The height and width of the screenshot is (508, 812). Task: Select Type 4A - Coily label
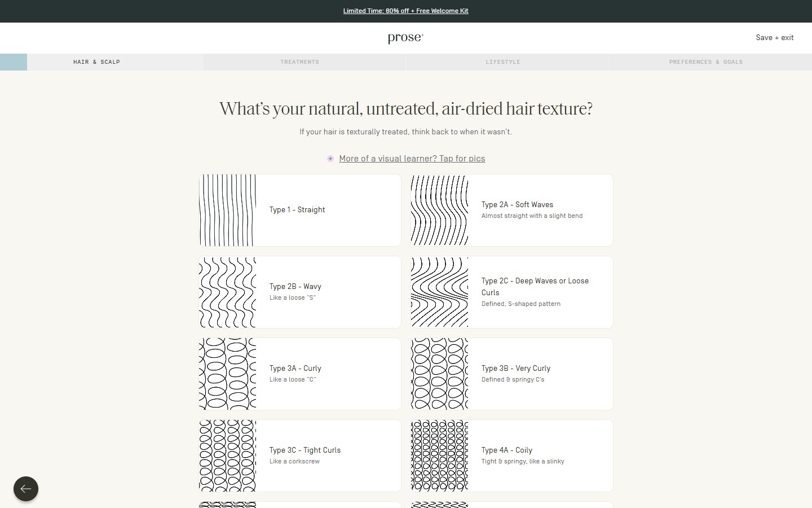point(507,450)
